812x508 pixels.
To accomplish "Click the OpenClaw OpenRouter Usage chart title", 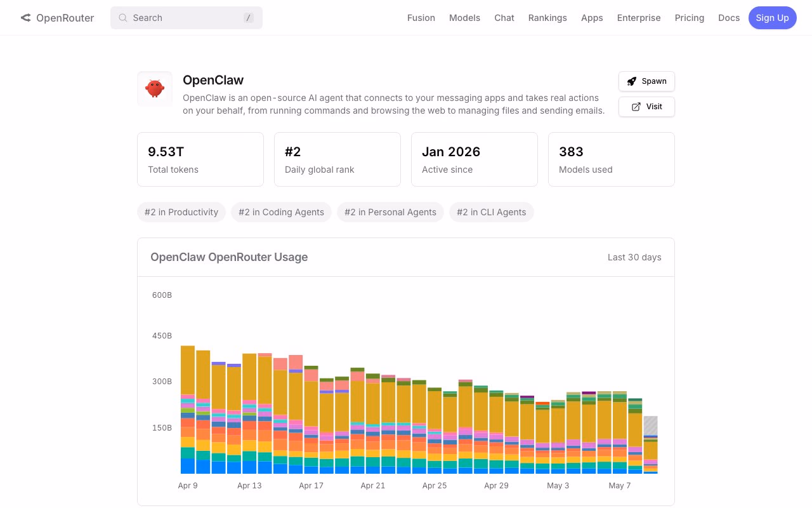I will coord(229,257).
